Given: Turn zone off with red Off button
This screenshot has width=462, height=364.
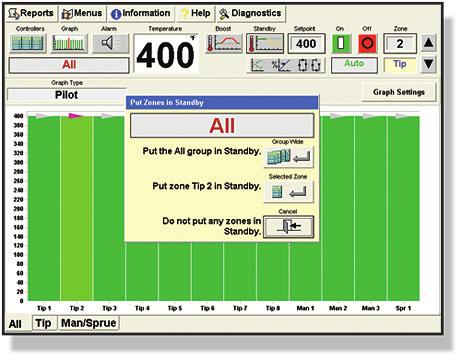Looking at the screenshot, I should (x=368, y=43).
